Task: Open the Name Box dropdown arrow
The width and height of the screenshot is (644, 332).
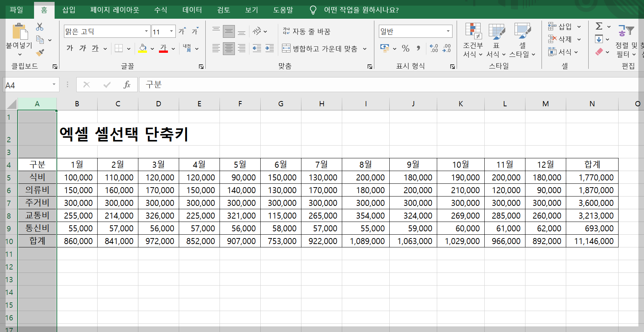Action: [x=54, y=85]
